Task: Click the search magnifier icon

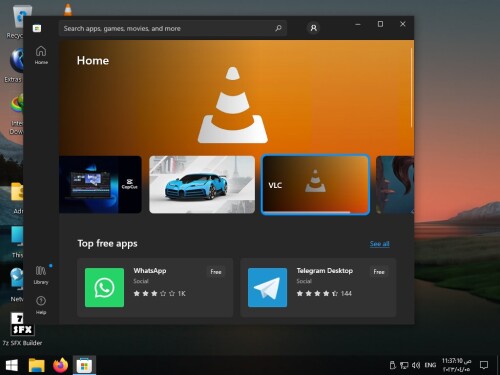Action: (x=278, y=28)
